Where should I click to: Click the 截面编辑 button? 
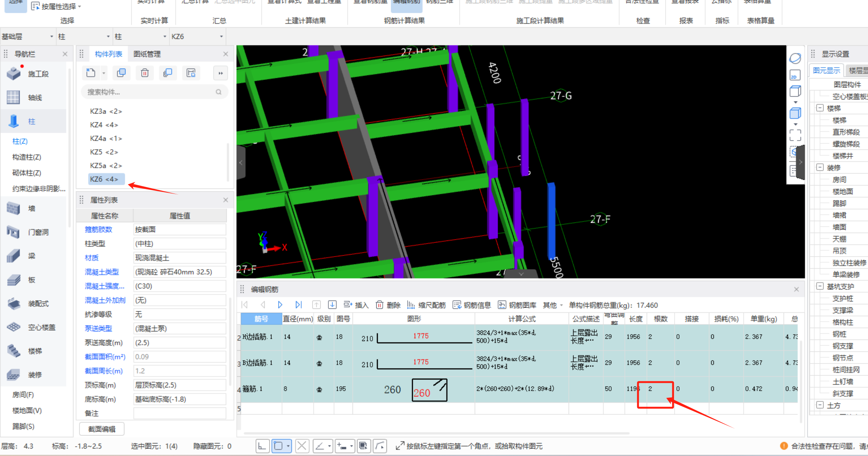coord(101,429)
